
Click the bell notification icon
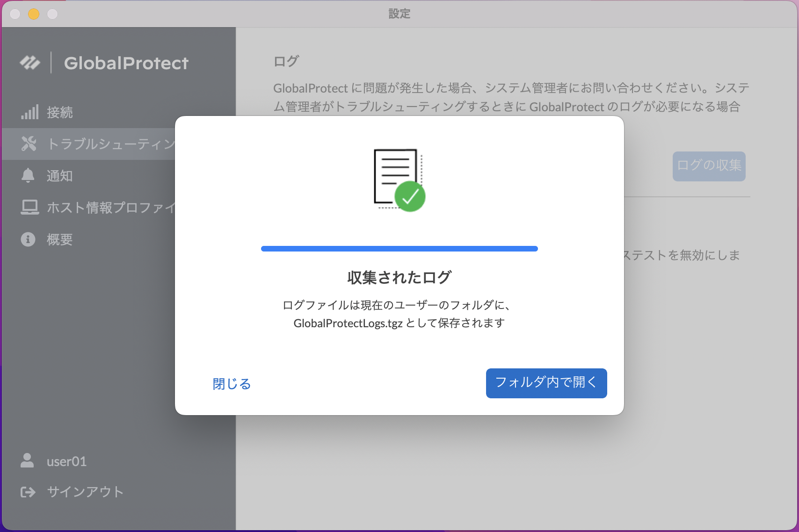coord(28,175)
